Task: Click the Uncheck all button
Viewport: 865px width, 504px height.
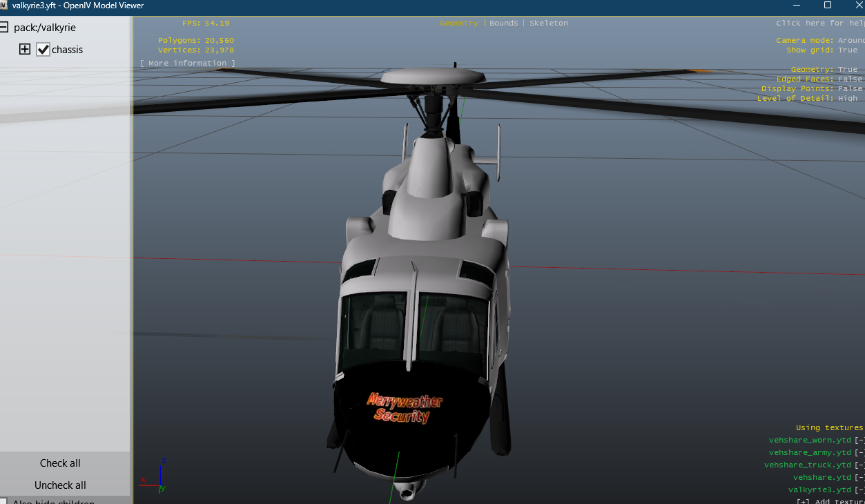Action: (x=60, y=485)
